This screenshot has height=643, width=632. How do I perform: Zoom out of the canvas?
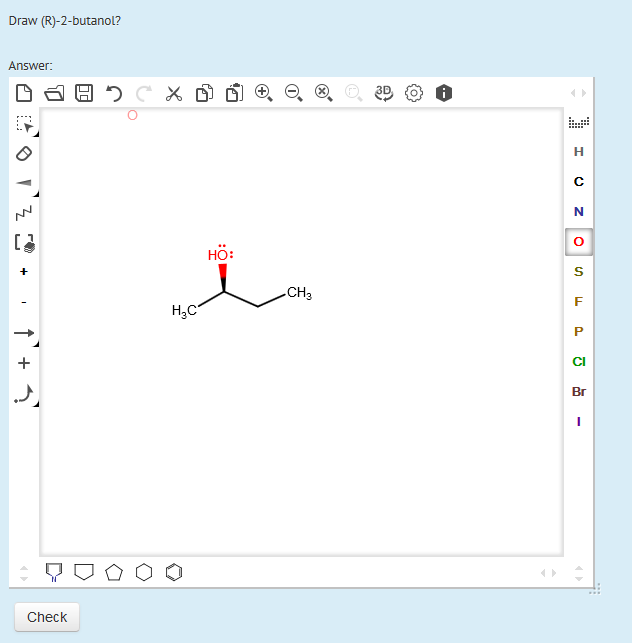pyautogui.click(x=294, y=93)
